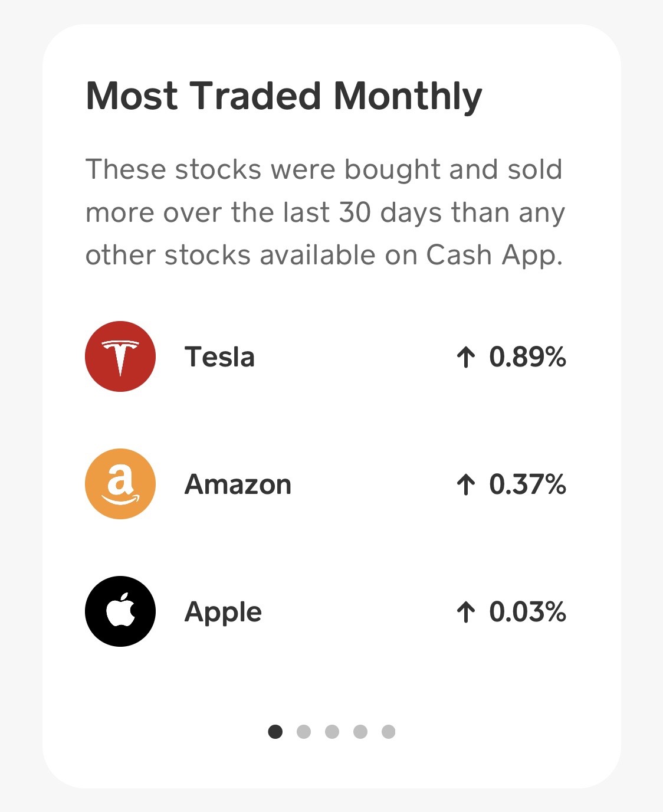Select Amazon's 0.37% change value
The height and width of the screenshot is (812, 663).
[x=527, y=484]
